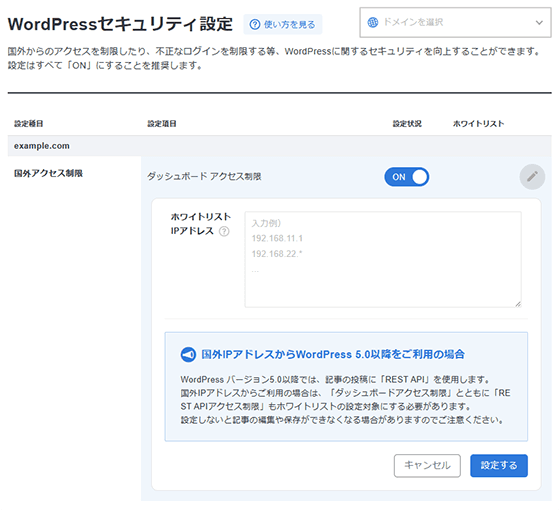Toggle ダッシュボード アクセス制限 ON switch

click(406, 176)
